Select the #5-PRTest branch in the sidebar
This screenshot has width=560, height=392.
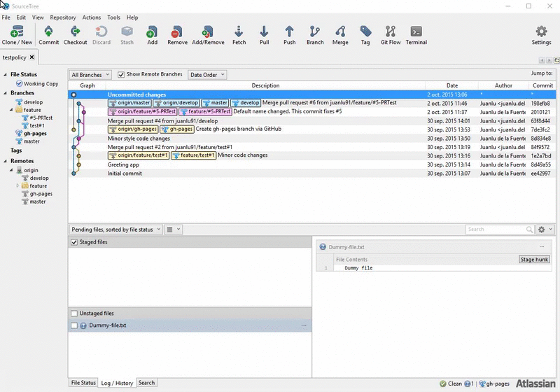37,118
